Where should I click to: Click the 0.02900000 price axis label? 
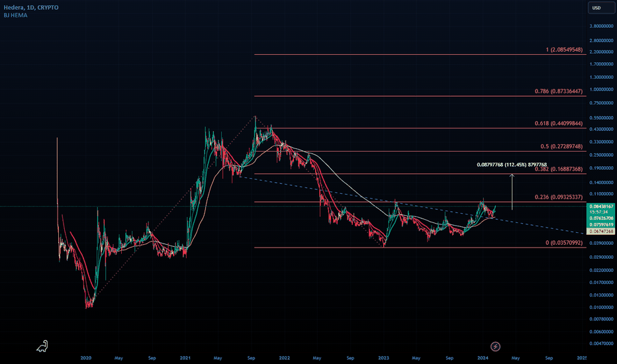(x=601, y=257)
